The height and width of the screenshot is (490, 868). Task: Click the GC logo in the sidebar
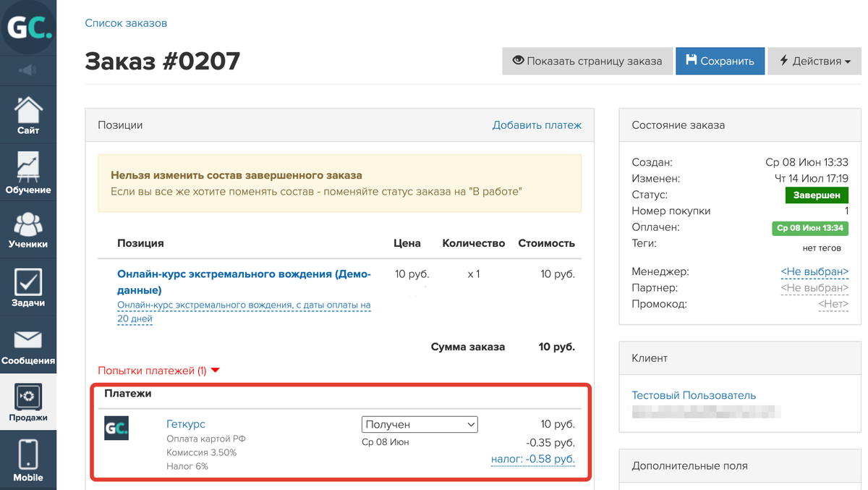point(27,29)
